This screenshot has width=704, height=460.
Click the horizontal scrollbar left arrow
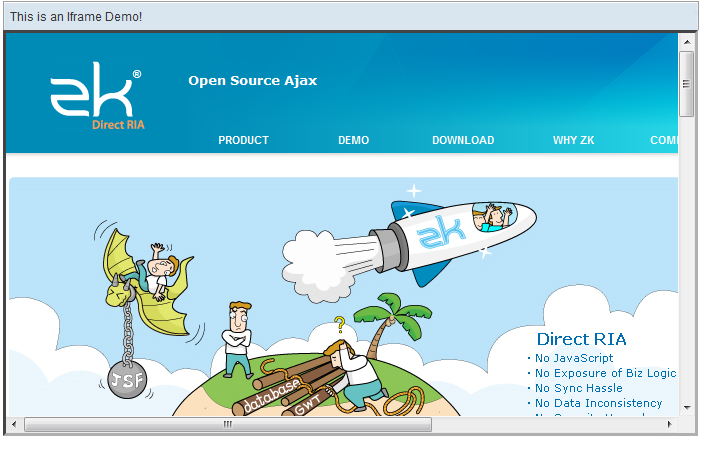point(14,424)
